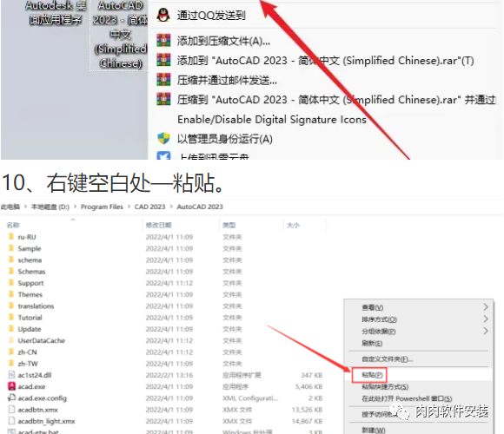Open the 新建(W) submenu entry
The height and width of the screenshot is (434, 504).
(374, 430)
